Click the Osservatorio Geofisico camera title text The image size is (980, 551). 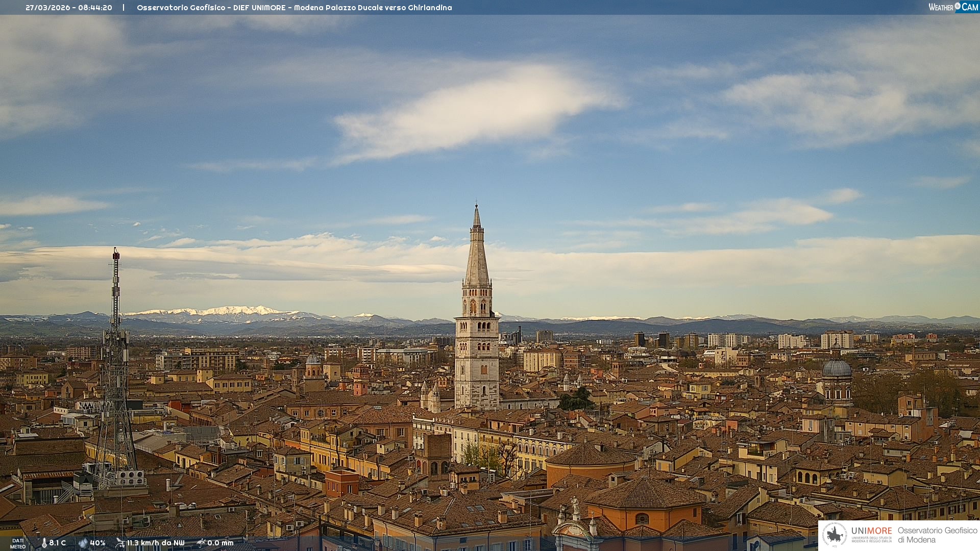[x=294, y=8]
